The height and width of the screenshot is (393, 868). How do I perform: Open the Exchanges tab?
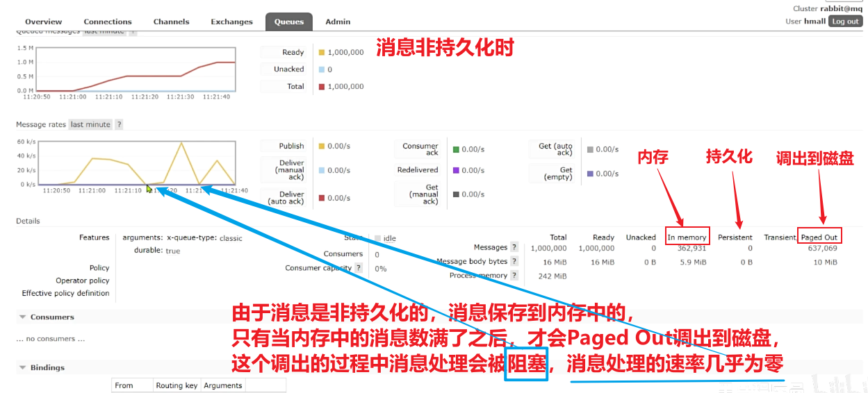coord(231,22)
